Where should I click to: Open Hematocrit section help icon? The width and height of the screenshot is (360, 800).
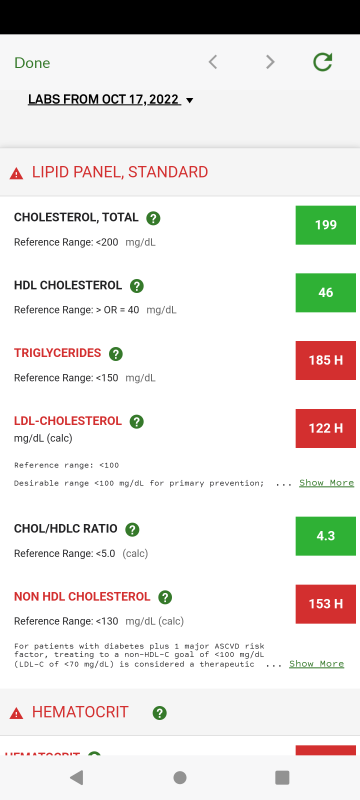point(160,713)
